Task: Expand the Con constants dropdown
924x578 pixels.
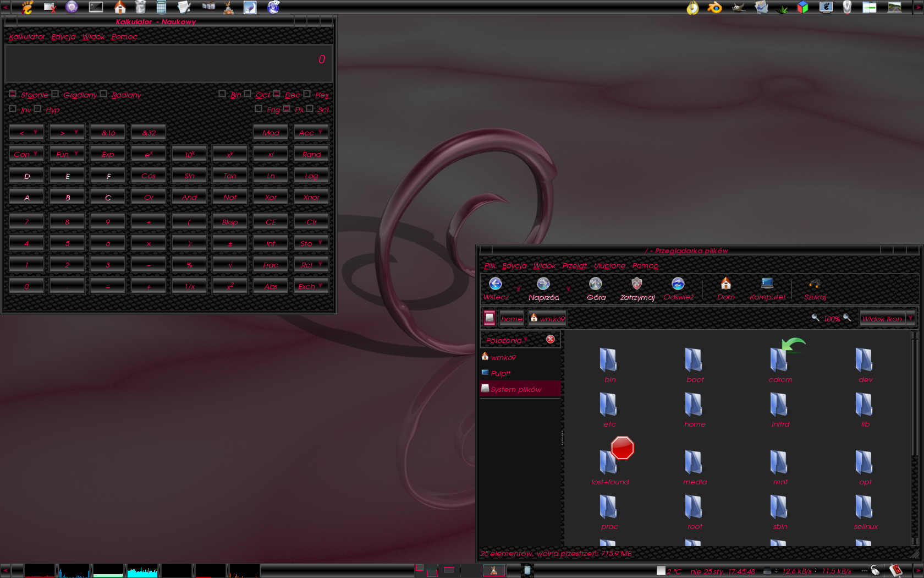Action: (x=26, y=154)
